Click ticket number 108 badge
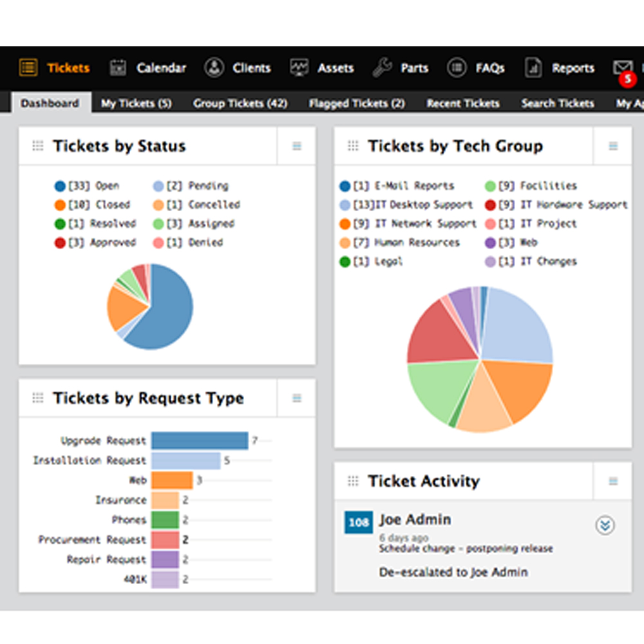This screenshot has height=644, width=644. coord(358,522)
